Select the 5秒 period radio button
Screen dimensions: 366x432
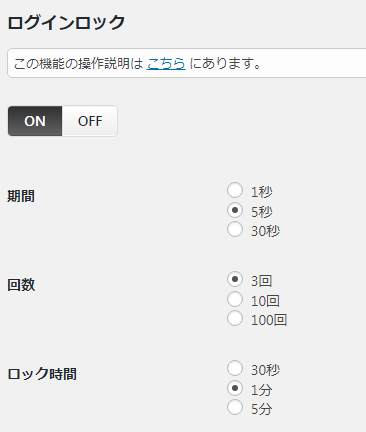coord(235,210)
